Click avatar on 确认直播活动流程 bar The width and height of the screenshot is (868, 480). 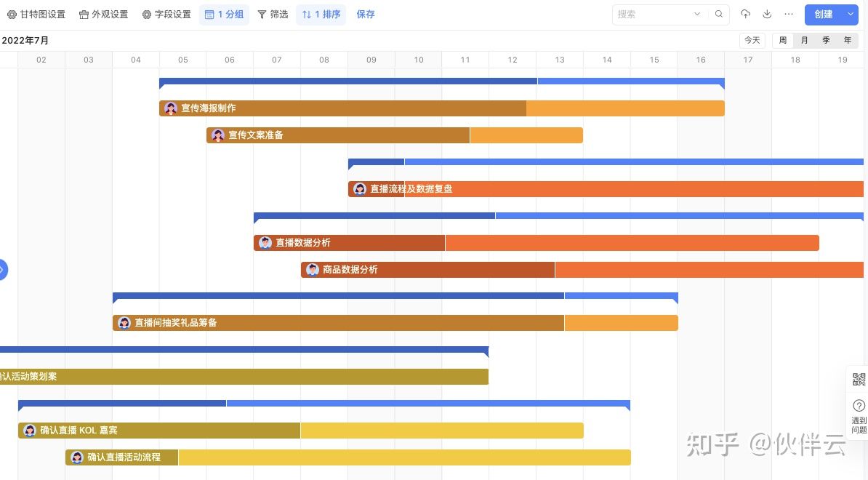(77, 457)
